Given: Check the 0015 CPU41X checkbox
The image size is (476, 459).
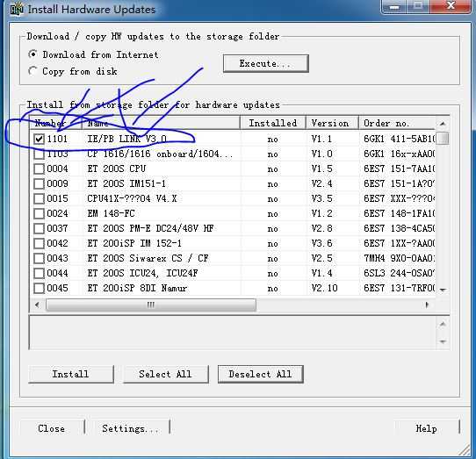Looking at the screenshot, I should click(40, 198).
